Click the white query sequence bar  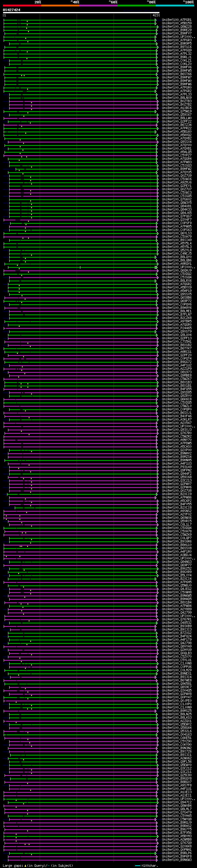point(81,12)
